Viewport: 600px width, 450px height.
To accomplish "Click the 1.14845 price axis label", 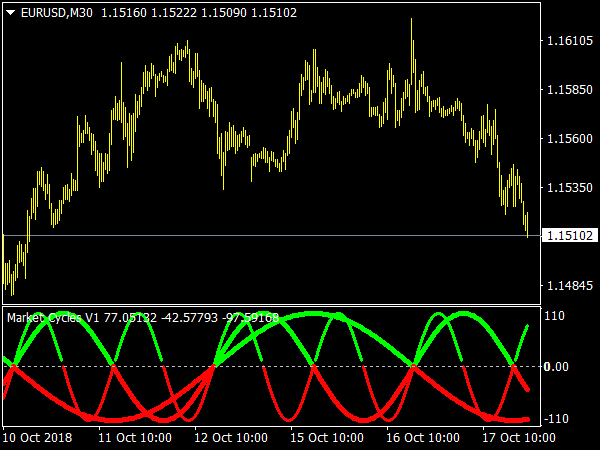I will pyautogui.click(x=570, y=285).
